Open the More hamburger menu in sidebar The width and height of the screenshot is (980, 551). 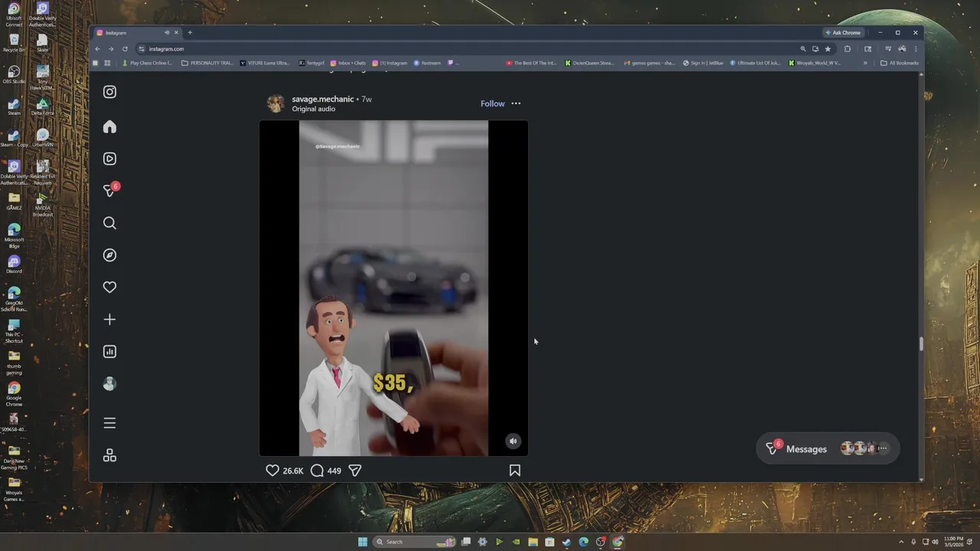click(109, 423)
